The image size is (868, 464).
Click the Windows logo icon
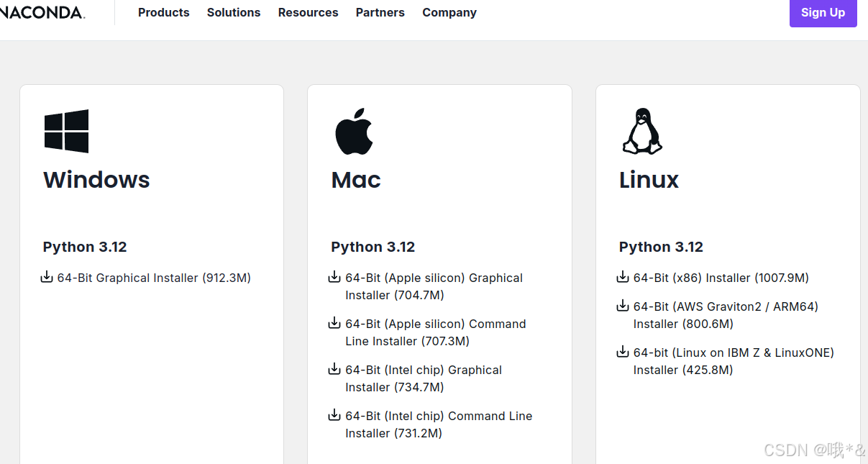click(x=66, y=131)
